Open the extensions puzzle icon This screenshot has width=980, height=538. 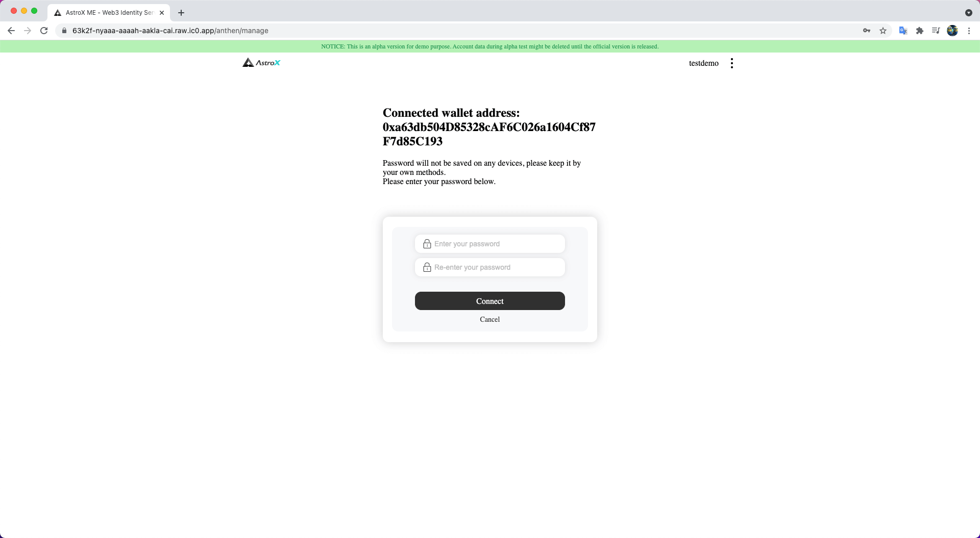pyautogui.click(x=920, y=31)
